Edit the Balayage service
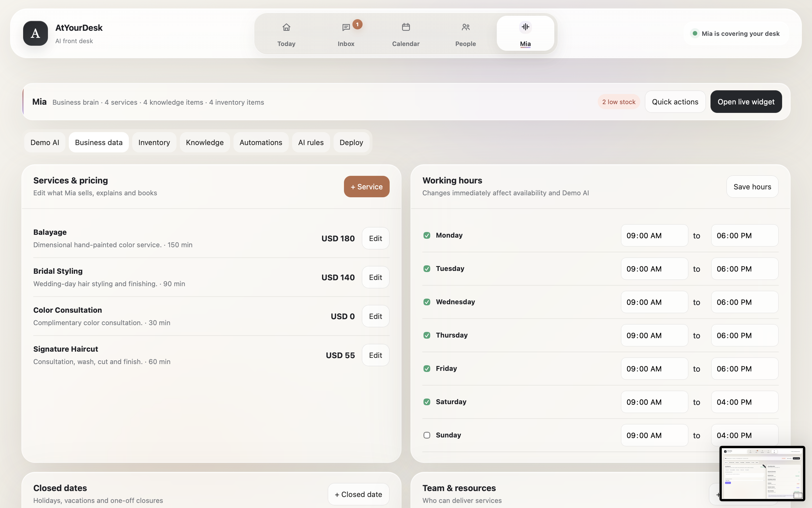Image resolution: width=812 pixels, height=508 pixels. click(376, 238)
